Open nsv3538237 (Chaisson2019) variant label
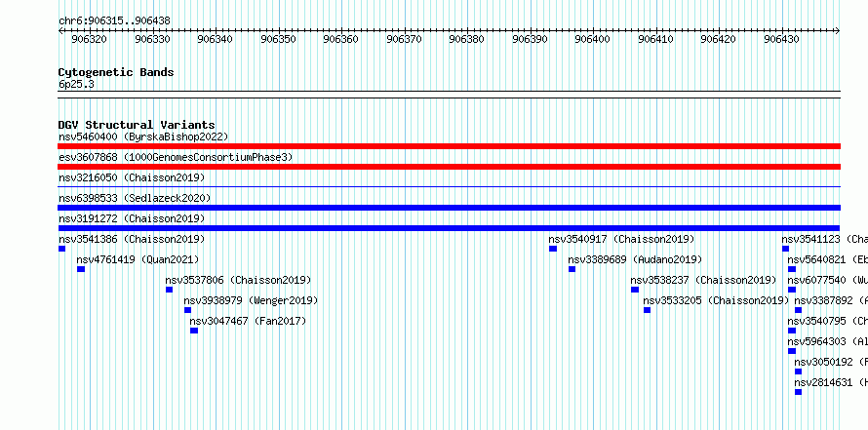This screenshot has height=430, width=868. [x=703, y=280]
